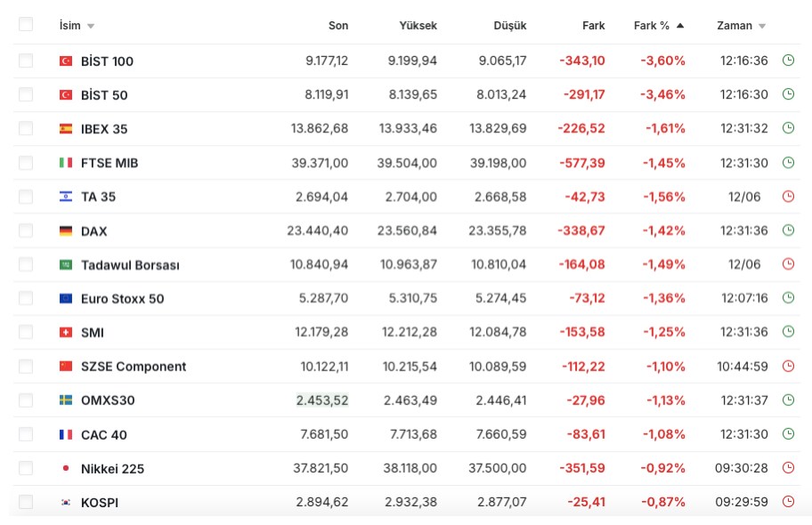Click the Euro Stoxx 50 change -1,36%
The height and width of the screenshot is (525, 812).
click(664, 298)
